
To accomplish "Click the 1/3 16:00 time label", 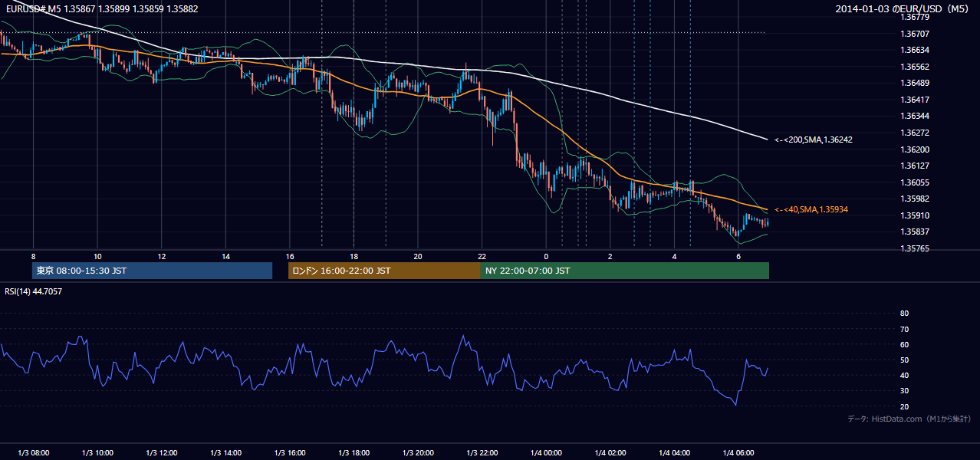I will (289, 453).
